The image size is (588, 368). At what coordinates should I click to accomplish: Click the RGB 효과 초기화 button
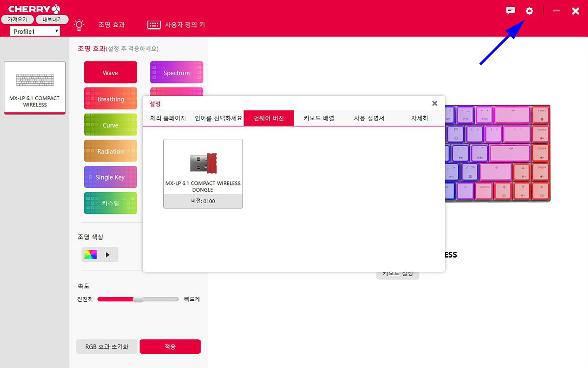pos(107,346)
